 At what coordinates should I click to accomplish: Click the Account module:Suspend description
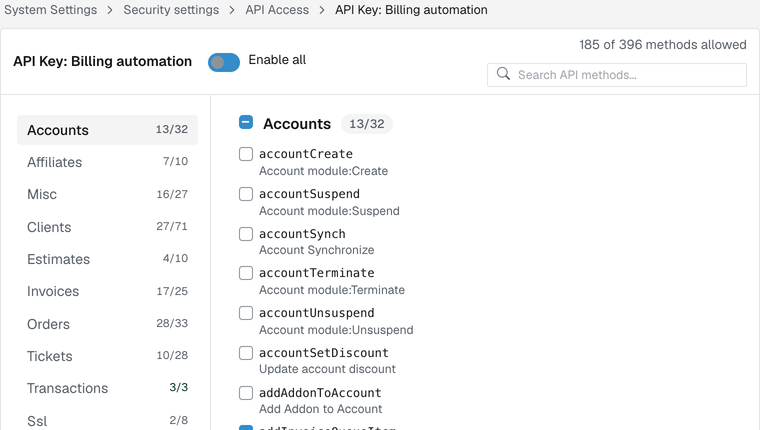pyautogui.click(x=329, y=211)
